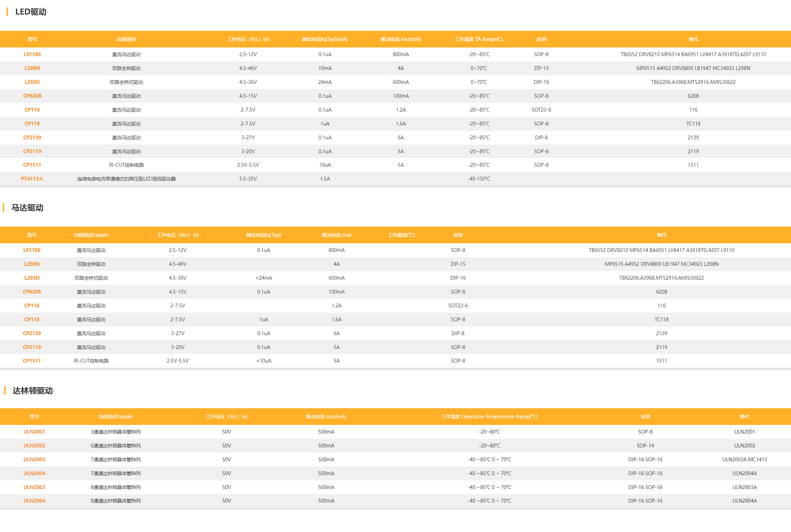Open the ULN2001 product link
This screenshot has height=532, width=791.
pos(34,432)
